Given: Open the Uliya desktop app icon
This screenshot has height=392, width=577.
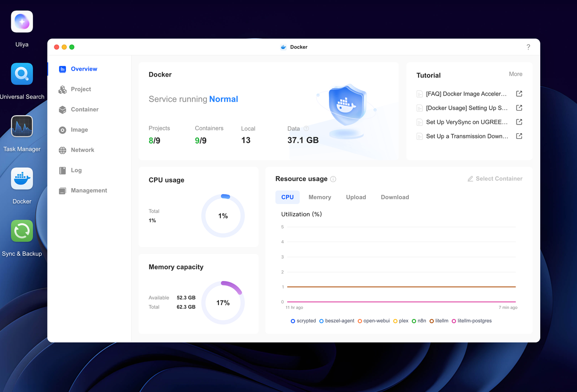Looking at the screenshot, I should click(22, 22).
